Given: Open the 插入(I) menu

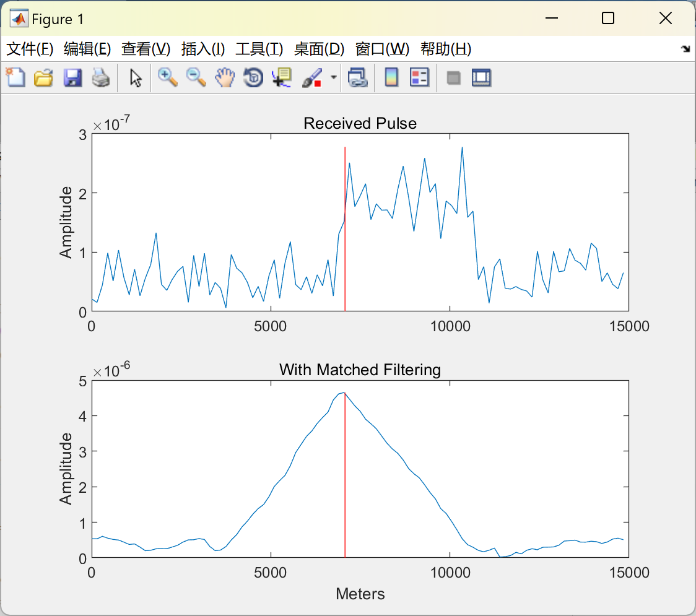Looking at the screenshot, I should (203, 49).
